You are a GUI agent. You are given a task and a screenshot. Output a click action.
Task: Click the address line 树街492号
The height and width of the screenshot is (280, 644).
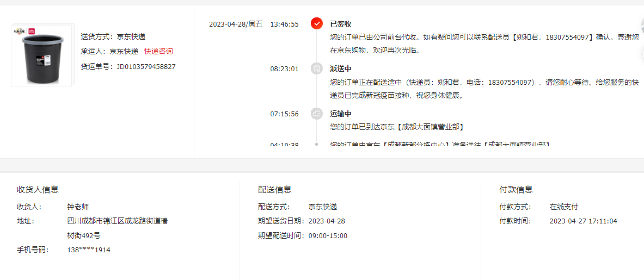(x=84, y=236)
